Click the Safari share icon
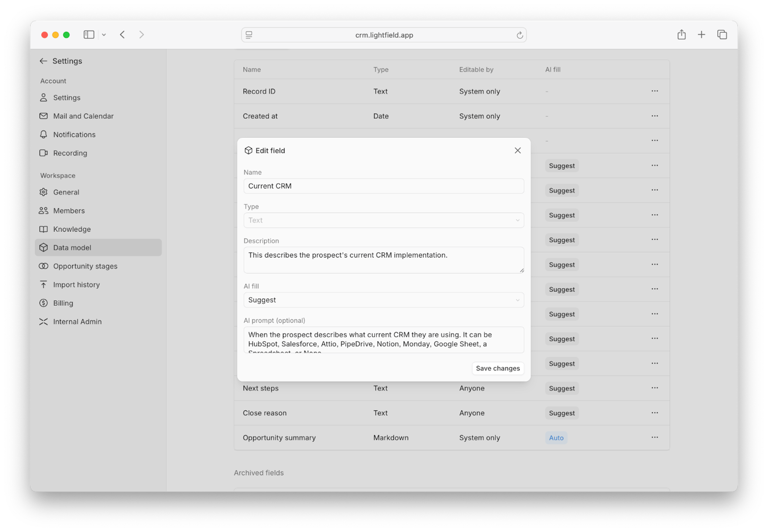 click(681, 35)
